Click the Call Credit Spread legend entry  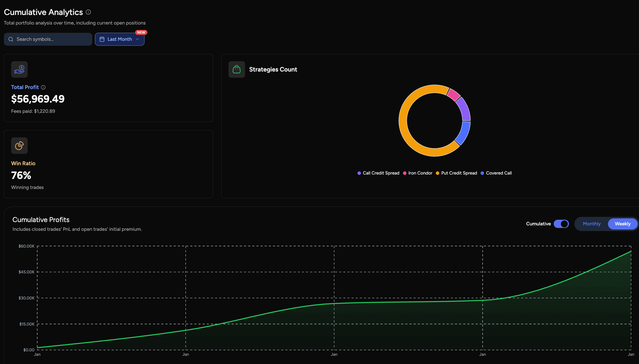pos(381,173)
